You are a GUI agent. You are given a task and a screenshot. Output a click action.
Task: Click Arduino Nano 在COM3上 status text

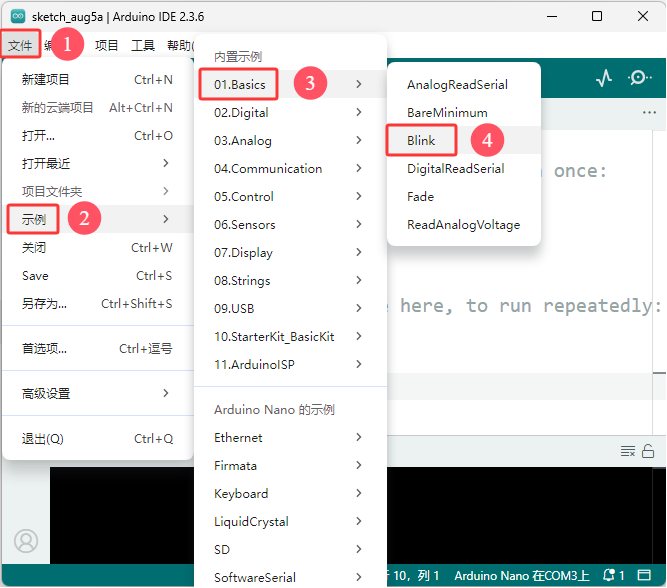[x=522, y=576]
